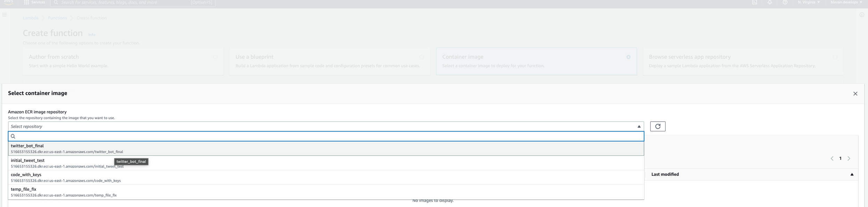
Task: Choose the initial_tweet_test repository option
Action: [x=326, y=163]
